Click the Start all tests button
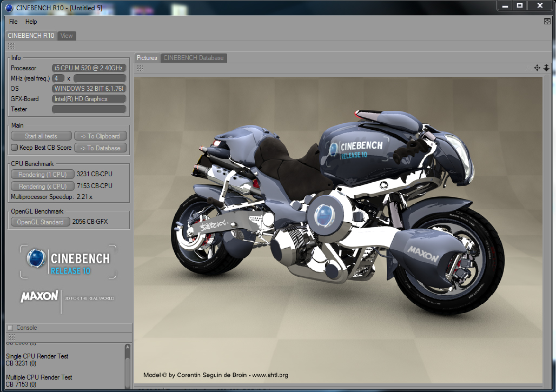556x392 pixels. pos(41,136)
